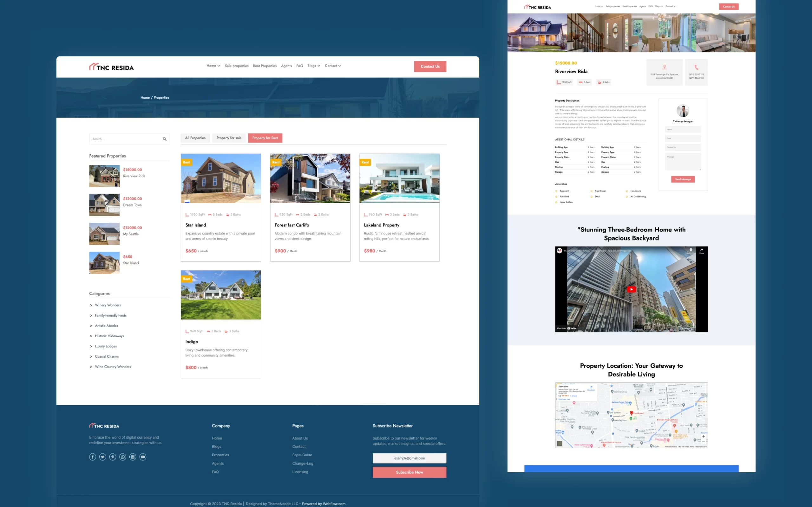This screenshot has width=812, height=507.
Task: Switch to the Property for sale tab
Action: [x=229, y=138]
